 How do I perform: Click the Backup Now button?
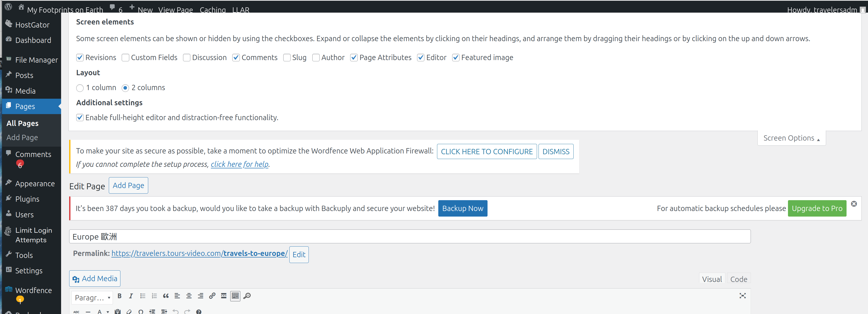click(x=462, y=208)
